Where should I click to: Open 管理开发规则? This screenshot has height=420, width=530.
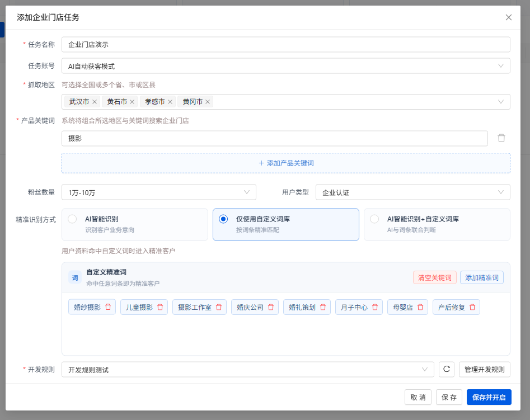484,369
